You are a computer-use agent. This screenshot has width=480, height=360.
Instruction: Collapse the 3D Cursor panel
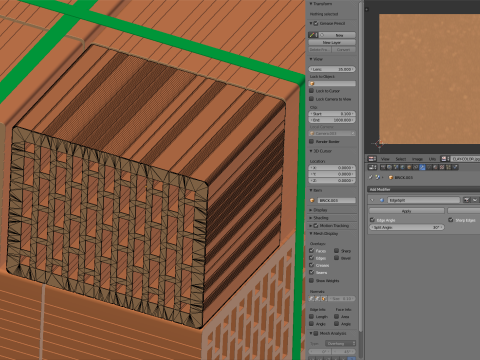tap(311, 151)
